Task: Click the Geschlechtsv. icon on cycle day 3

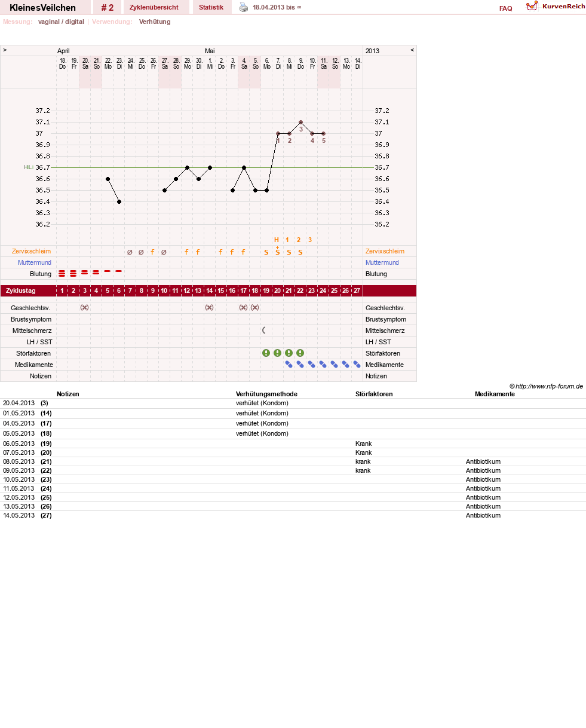Action: click(x=85, y=308)
